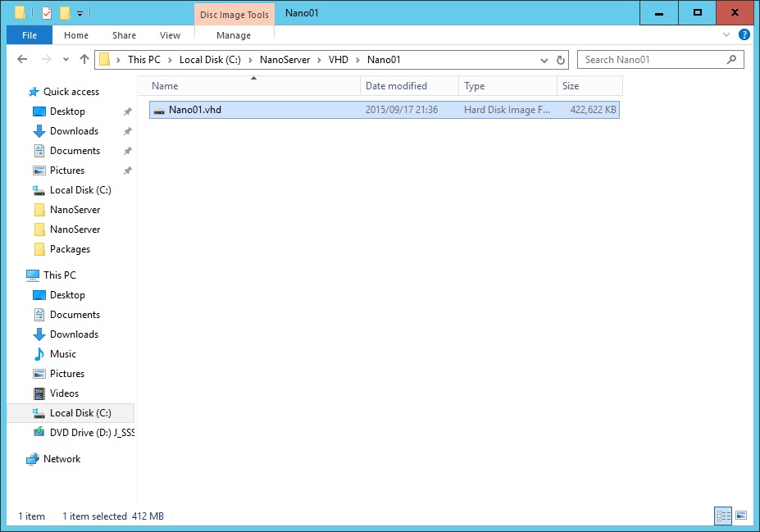Open the File menu

coord(29,35)
